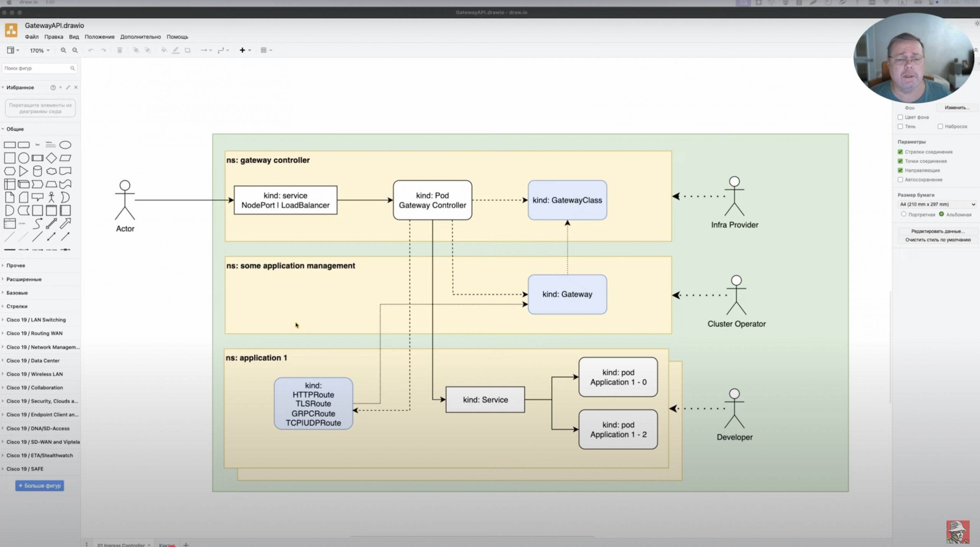Click the zoom in magnifier icon

pyautogui.click(x=63, y=50)
